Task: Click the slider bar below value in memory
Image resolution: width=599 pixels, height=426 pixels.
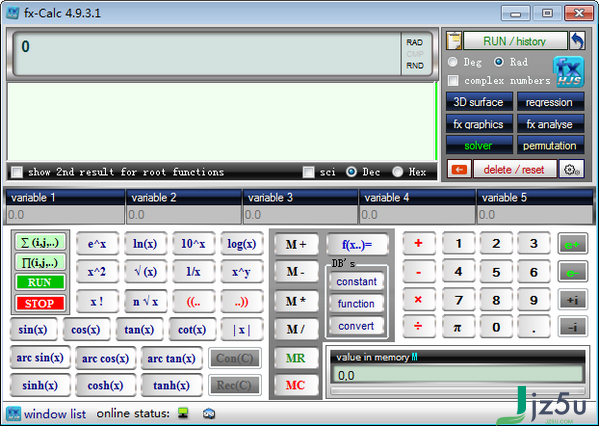Action: click(x=457, y=391)
